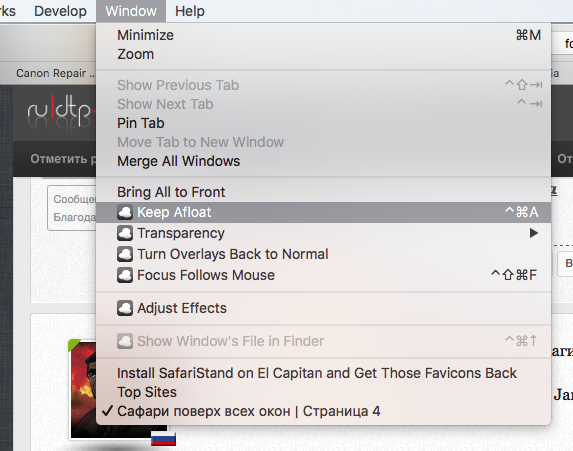Click the cloud icon beside Transparency
This screenshot has height=451, width=573.
click(x=125, y=233)
